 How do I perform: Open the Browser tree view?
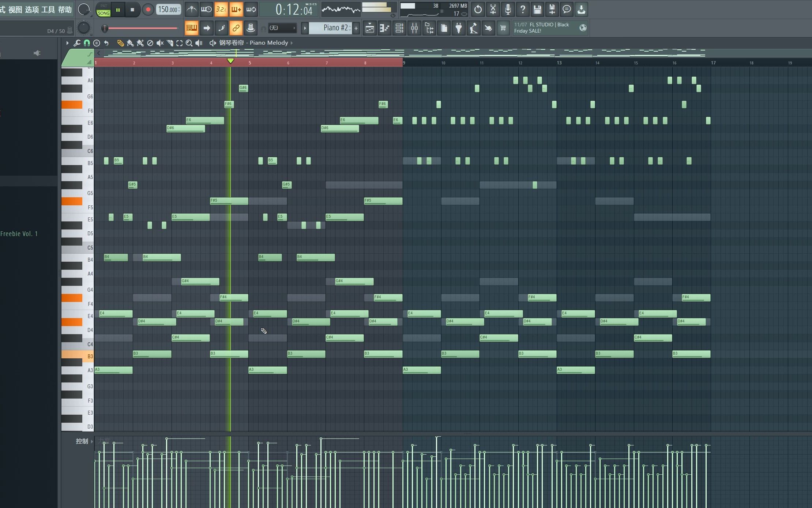[x=429, y=28]
